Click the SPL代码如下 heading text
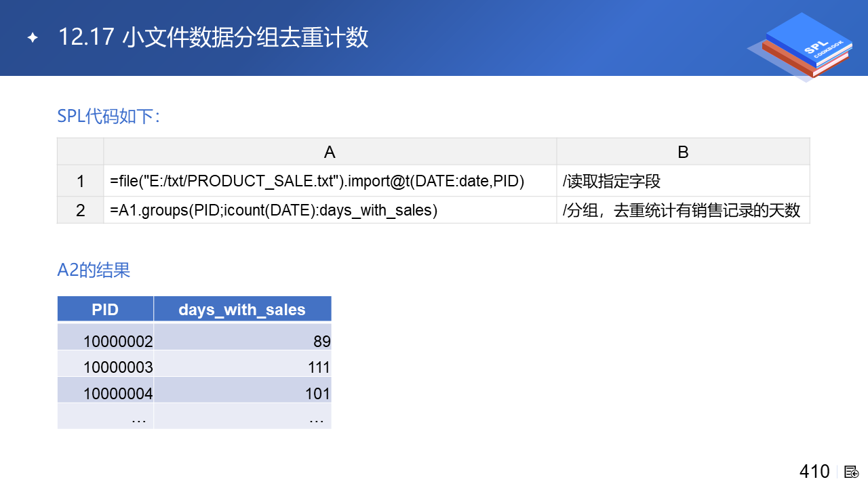Screen dimensions: 868x488 108,117
